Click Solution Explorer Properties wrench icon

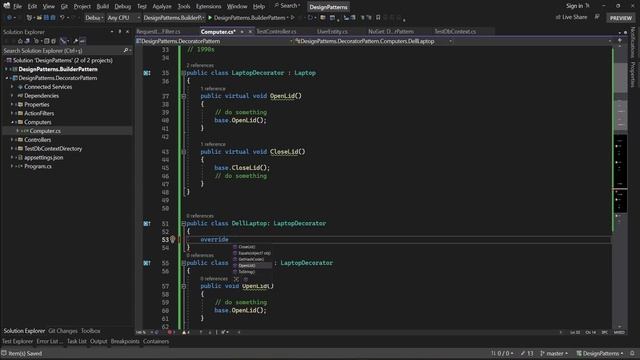tap(76, 41)
